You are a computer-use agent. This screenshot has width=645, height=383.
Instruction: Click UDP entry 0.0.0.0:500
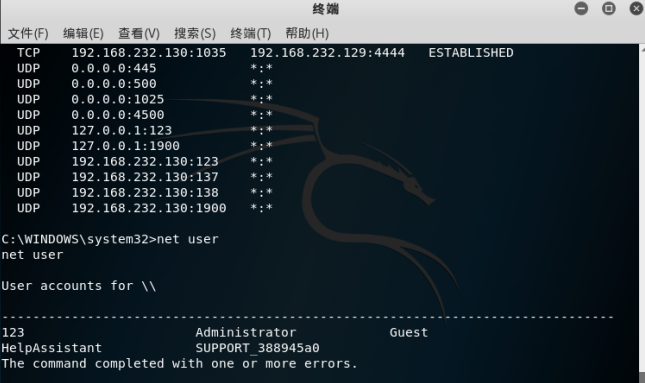point(114,84)
